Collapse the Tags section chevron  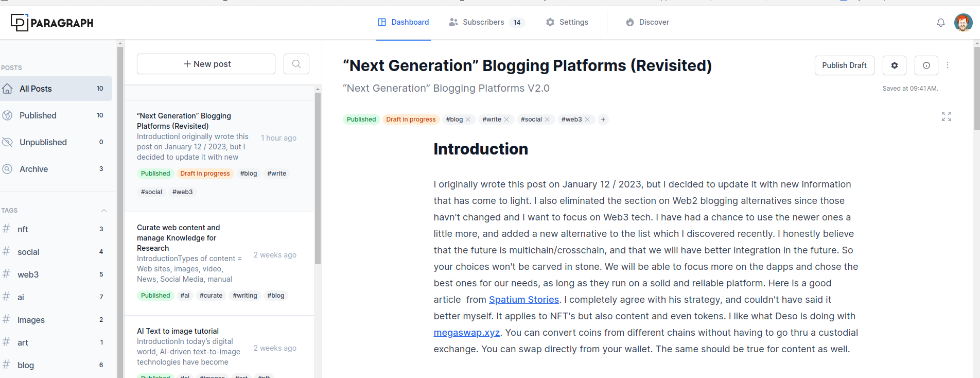[x=104, y=211]
